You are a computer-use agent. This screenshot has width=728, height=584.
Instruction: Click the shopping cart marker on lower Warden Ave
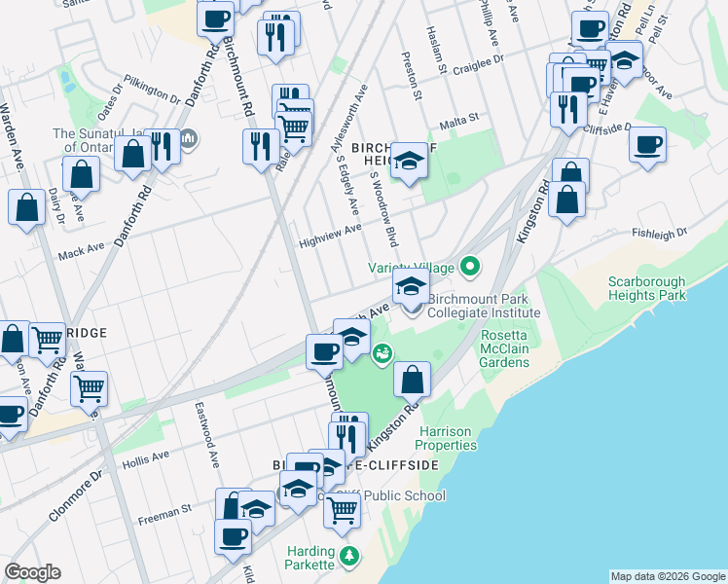pos(90,390)
